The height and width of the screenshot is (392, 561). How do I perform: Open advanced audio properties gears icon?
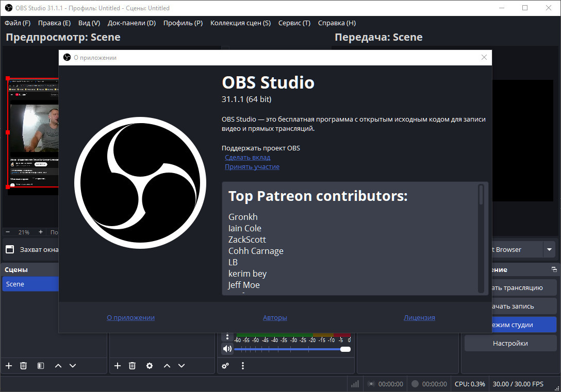(225, 366)
